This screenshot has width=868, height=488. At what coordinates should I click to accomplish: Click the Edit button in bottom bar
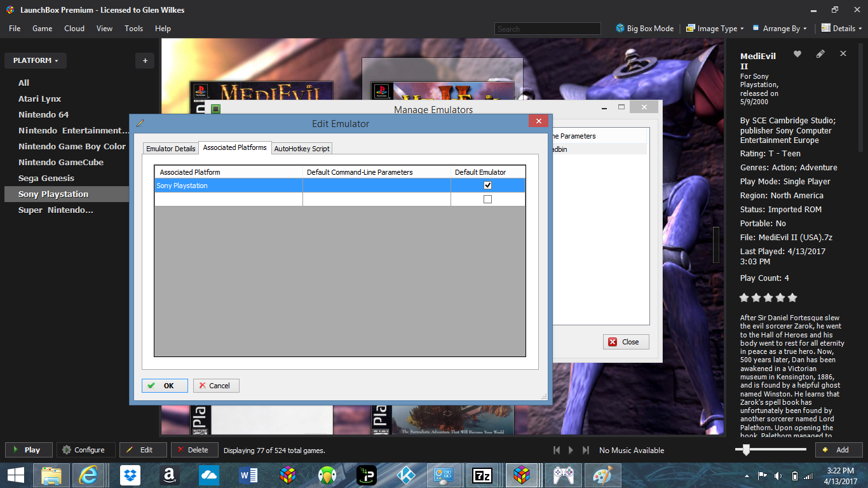pos(143,450)
